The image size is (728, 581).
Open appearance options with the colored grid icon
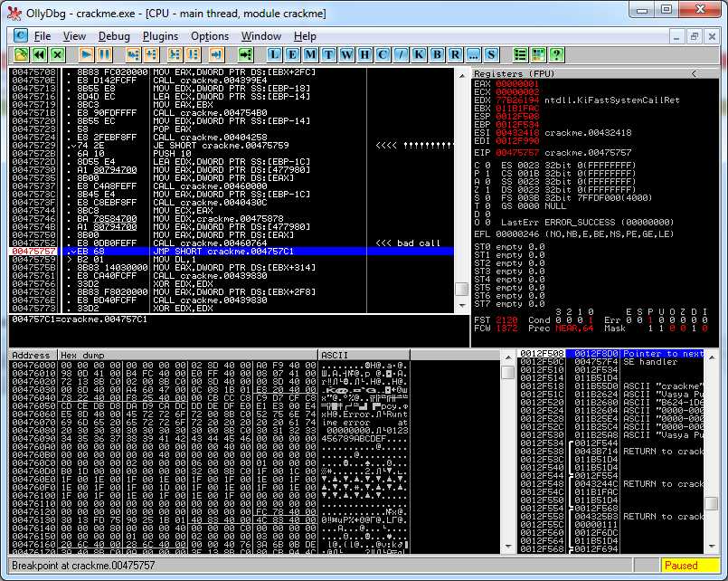pyautogui.click(x=539, y=55)
